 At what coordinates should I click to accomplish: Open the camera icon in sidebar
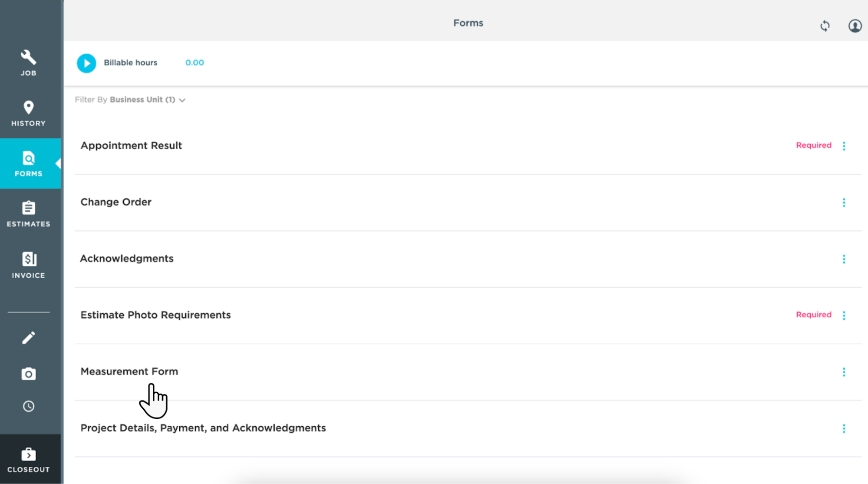29,374
